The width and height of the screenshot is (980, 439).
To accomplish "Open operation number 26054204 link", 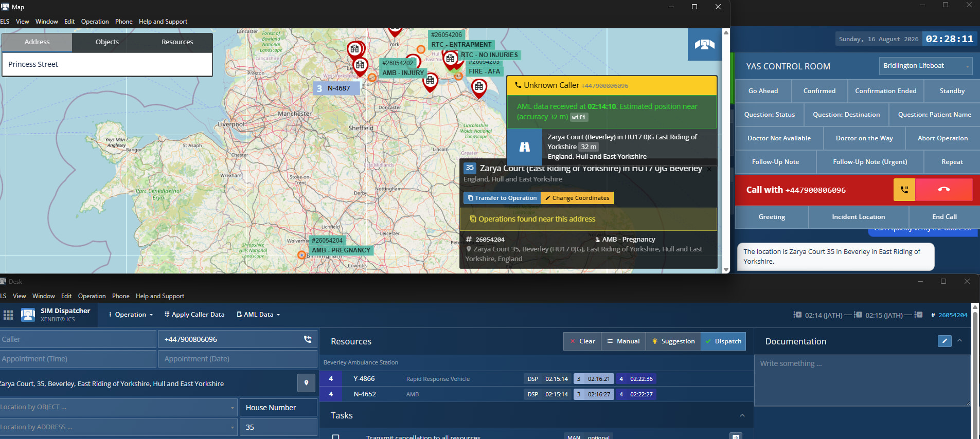I will click(953, 315).
